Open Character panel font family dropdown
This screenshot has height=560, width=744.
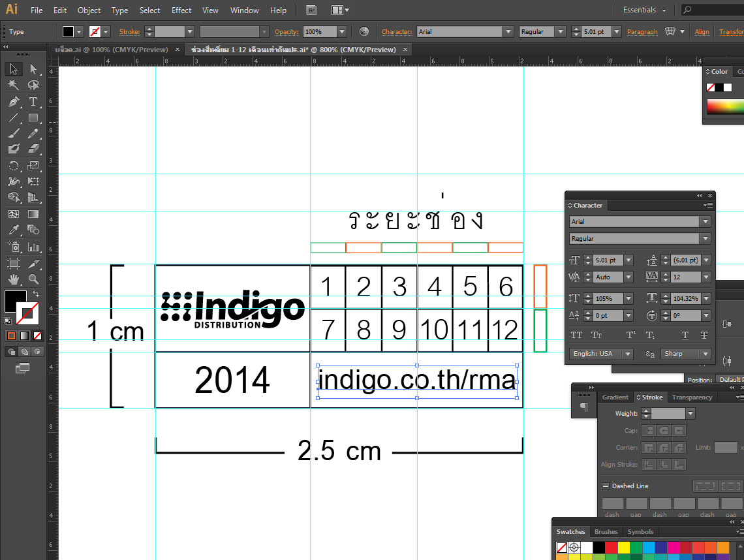705,222
